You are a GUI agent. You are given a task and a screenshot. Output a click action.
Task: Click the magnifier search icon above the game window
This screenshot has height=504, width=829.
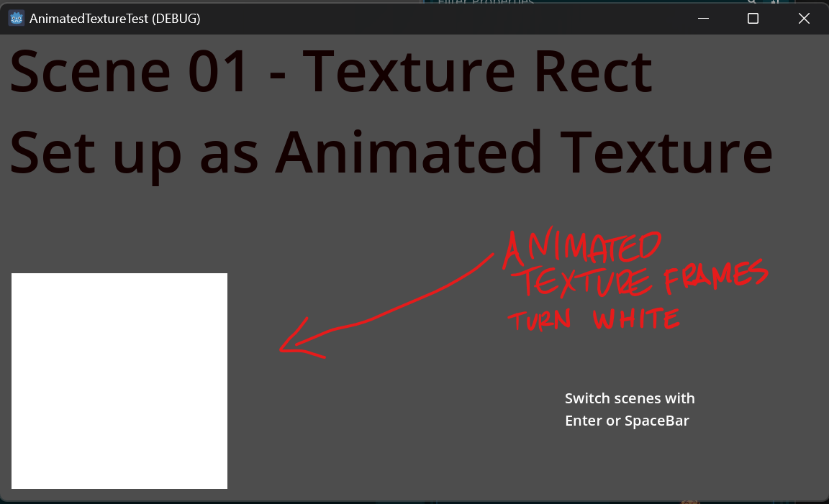click(751, 2)
